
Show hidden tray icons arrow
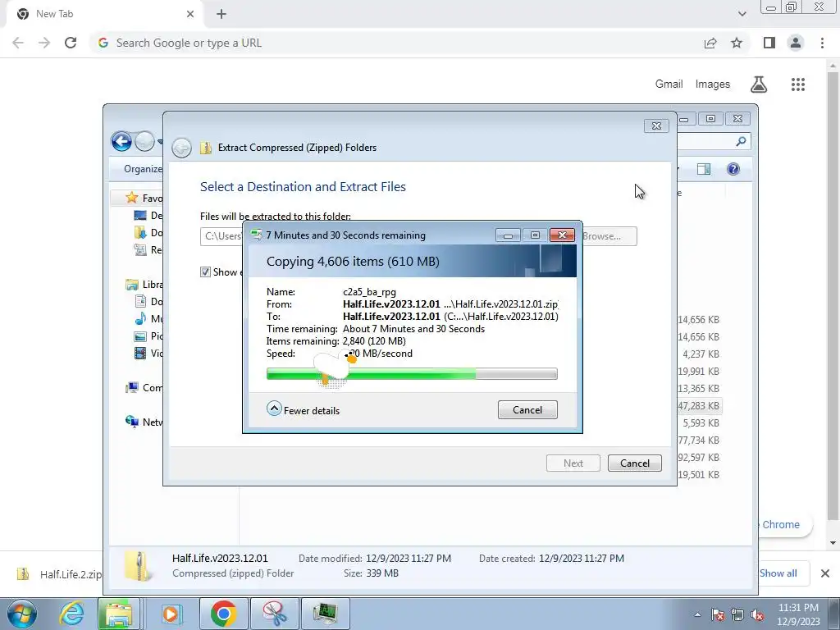[697, 614]
